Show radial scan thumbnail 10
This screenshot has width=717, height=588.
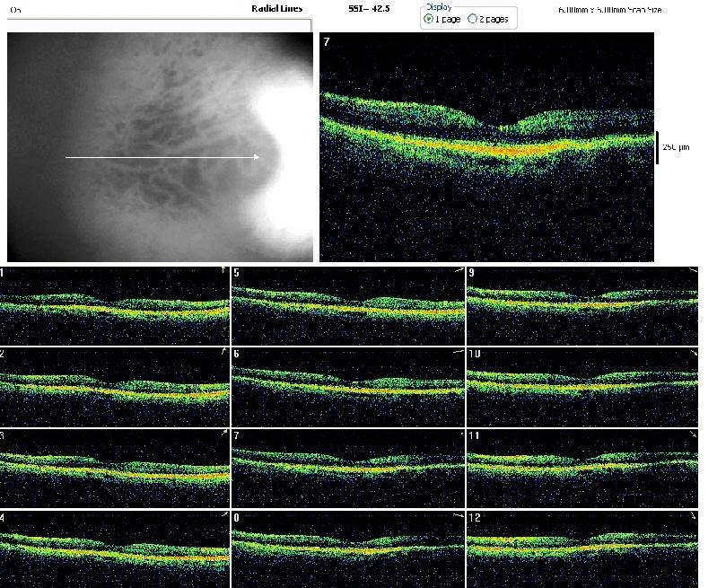point(582,387)
